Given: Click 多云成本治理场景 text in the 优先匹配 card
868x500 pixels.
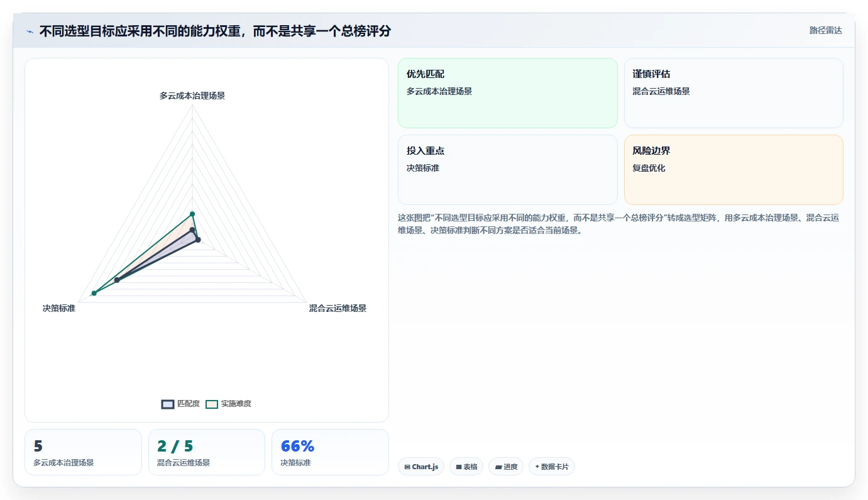Looking at the screenshot, I should [439, 91].
